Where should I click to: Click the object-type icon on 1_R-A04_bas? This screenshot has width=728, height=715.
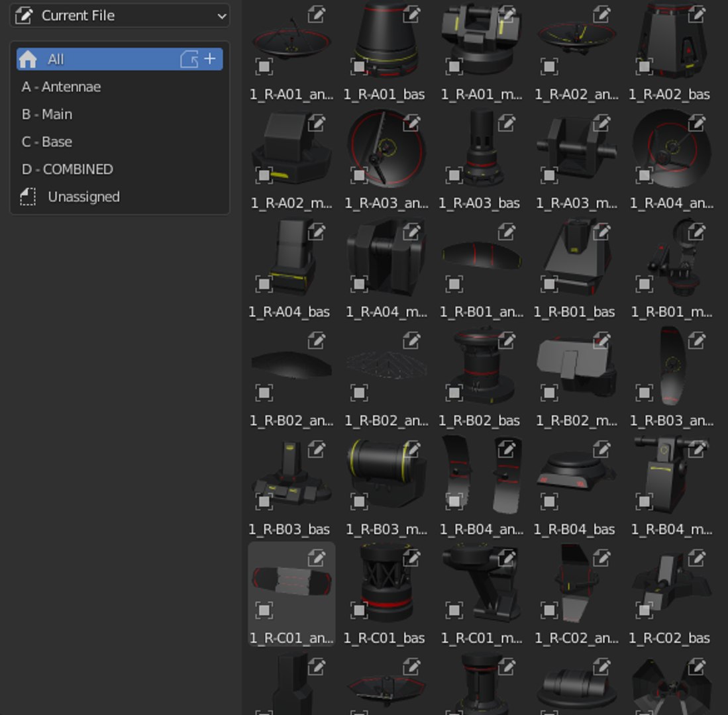tap(264, 284)
